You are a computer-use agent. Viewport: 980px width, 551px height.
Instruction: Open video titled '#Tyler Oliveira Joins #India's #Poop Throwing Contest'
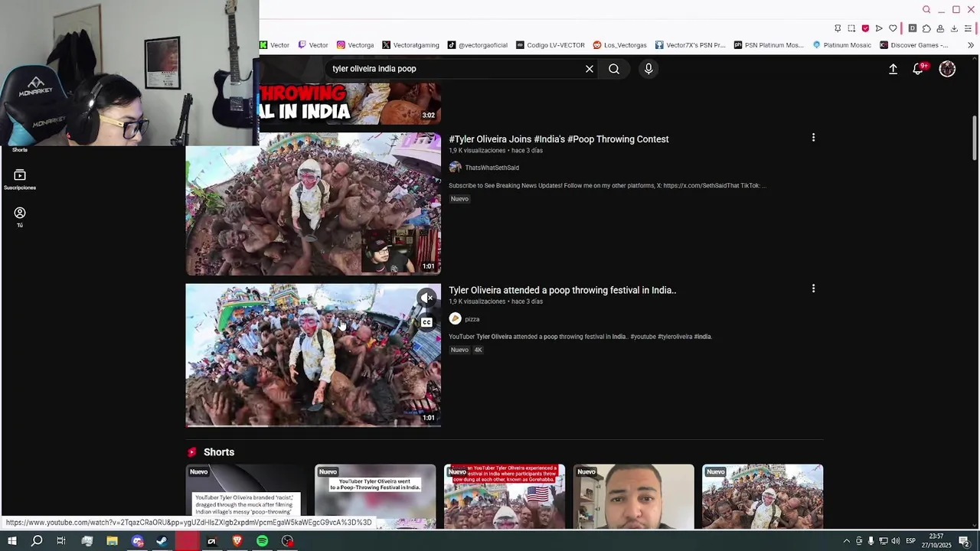558,139
